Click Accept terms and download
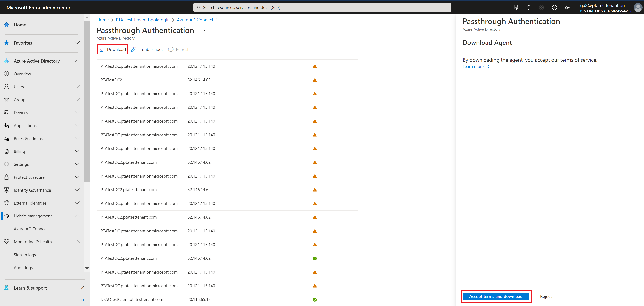 496,296
